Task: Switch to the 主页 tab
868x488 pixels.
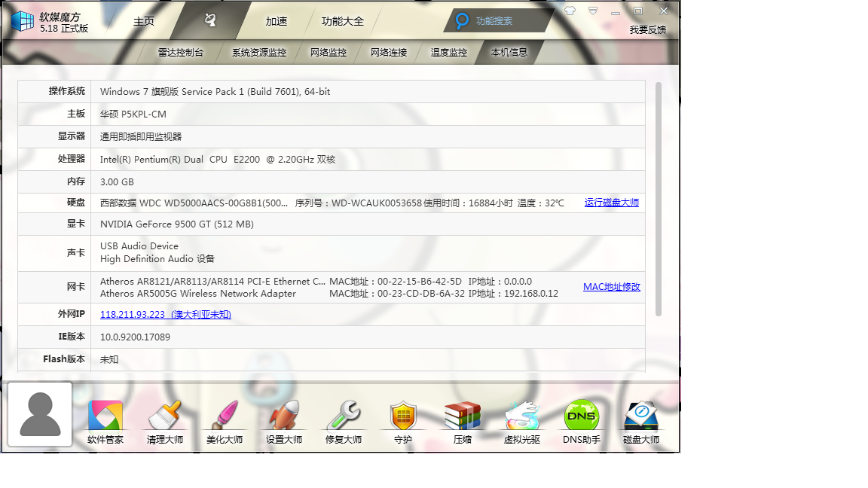Action: pos(143,21)
